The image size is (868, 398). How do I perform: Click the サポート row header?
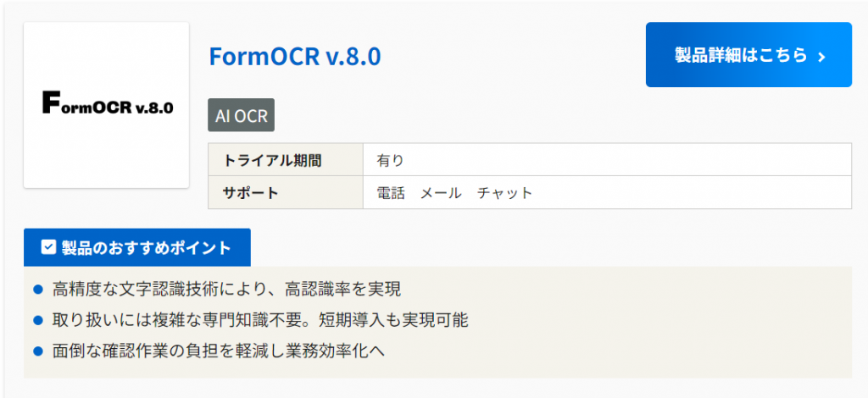tap(251, 192)
